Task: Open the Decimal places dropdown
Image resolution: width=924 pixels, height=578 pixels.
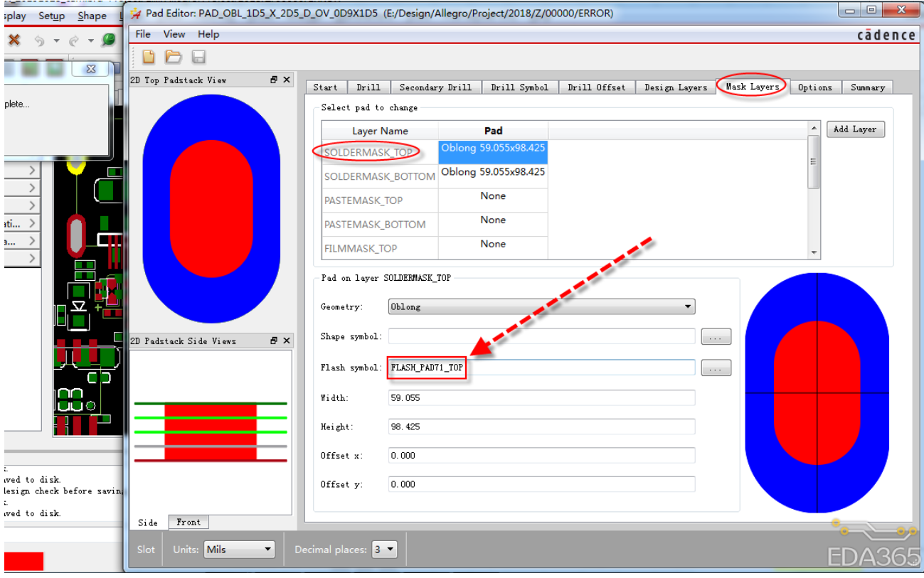Action: (384, 550)
